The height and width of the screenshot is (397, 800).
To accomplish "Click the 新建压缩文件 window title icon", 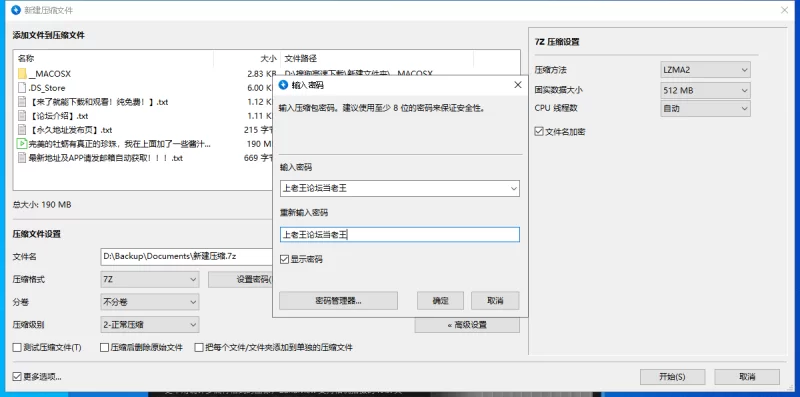I will coord(16,10).
